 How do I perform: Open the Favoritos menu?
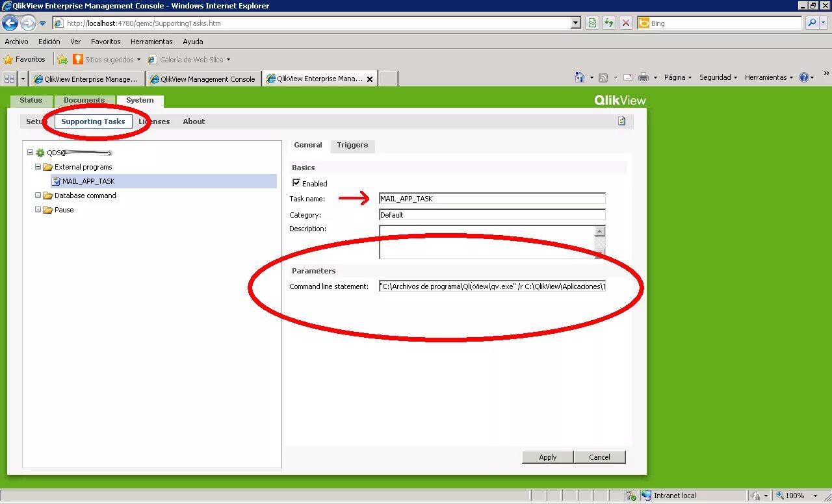tap(106, 42)
